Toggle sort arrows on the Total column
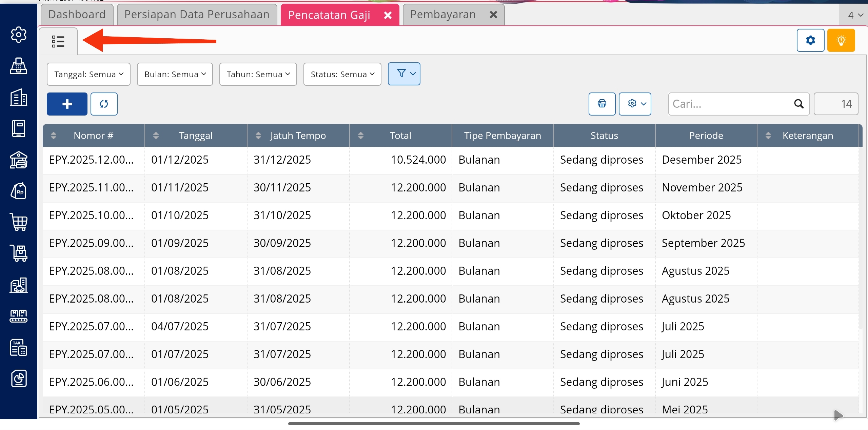 point(361,136)
